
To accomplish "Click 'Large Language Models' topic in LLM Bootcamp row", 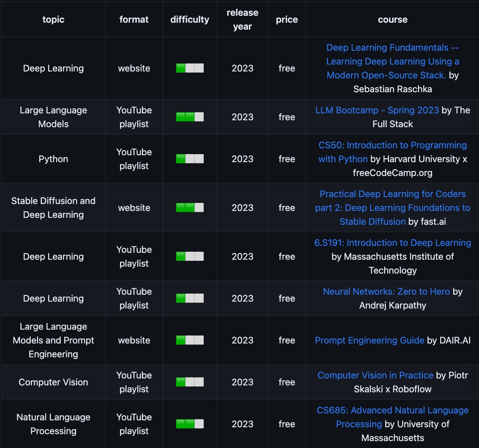I will 53,117.
